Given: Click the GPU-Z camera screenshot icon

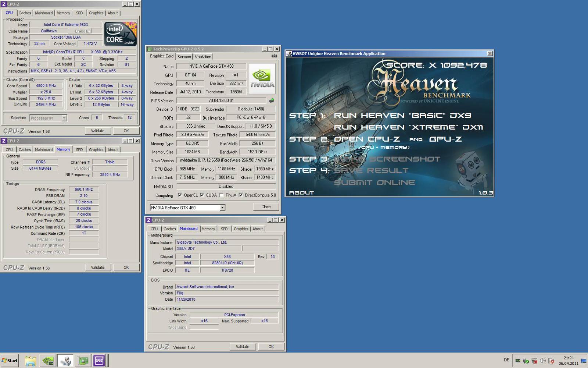Looking at the screenshot, I should pos(274,56).
